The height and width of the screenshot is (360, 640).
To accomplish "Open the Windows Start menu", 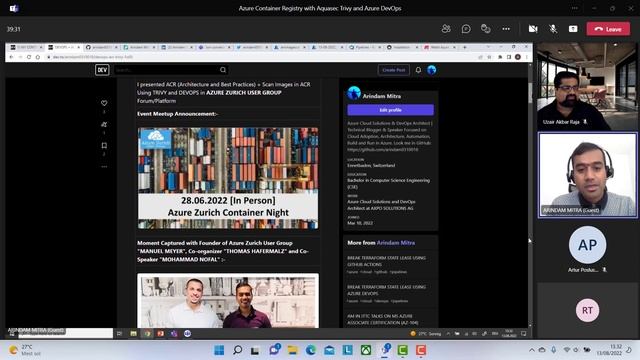I will pos(219,350).
